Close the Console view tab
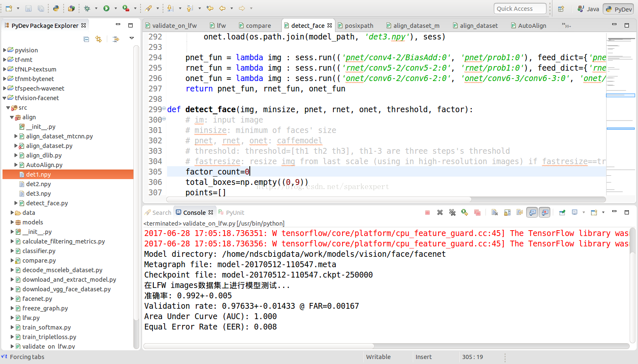638x364 pixels. 211,212
